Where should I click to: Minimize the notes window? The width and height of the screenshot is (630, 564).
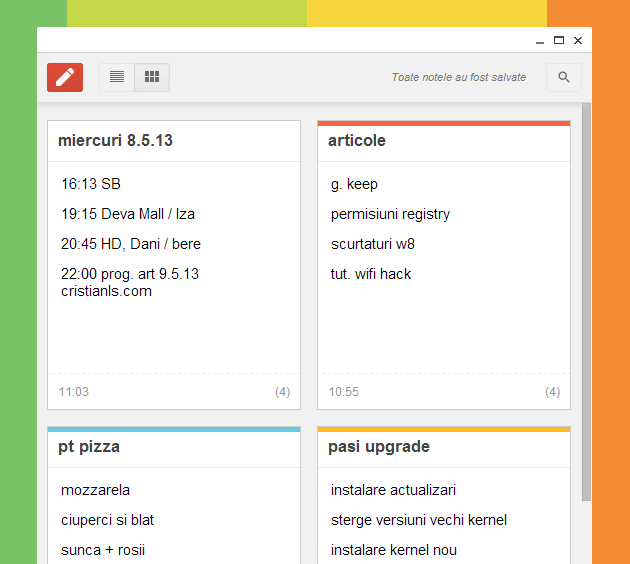click(540, 41)
